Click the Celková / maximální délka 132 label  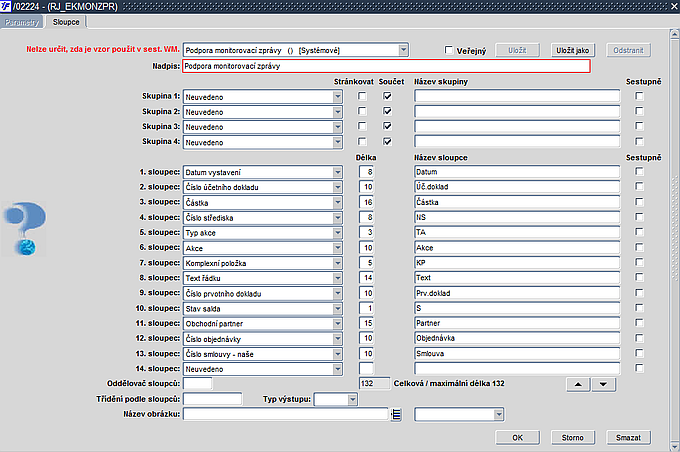coord(449,383)
